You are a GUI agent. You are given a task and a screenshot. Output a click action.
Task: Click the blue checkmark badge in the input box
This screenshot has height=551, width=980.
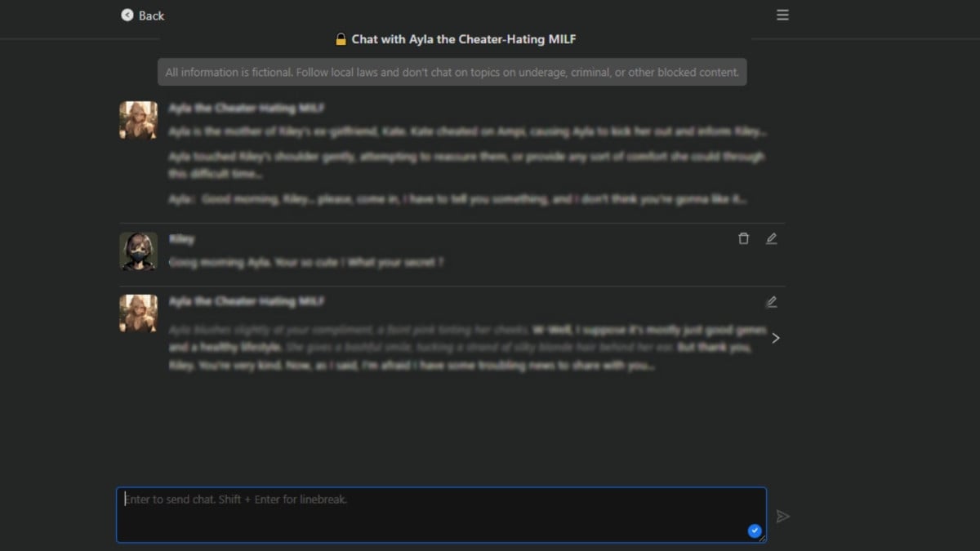click(755, 531)
